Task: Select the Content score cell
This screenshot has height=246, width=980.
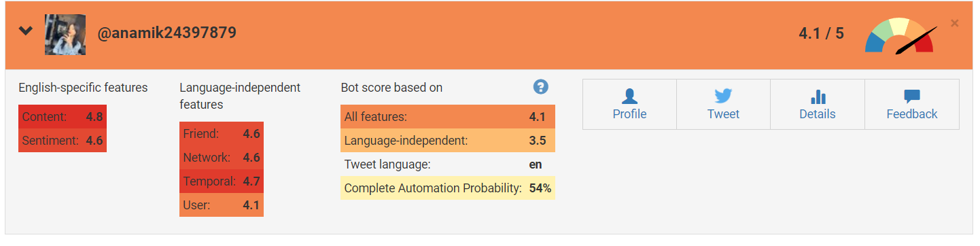Action: (x=63, y=116)
